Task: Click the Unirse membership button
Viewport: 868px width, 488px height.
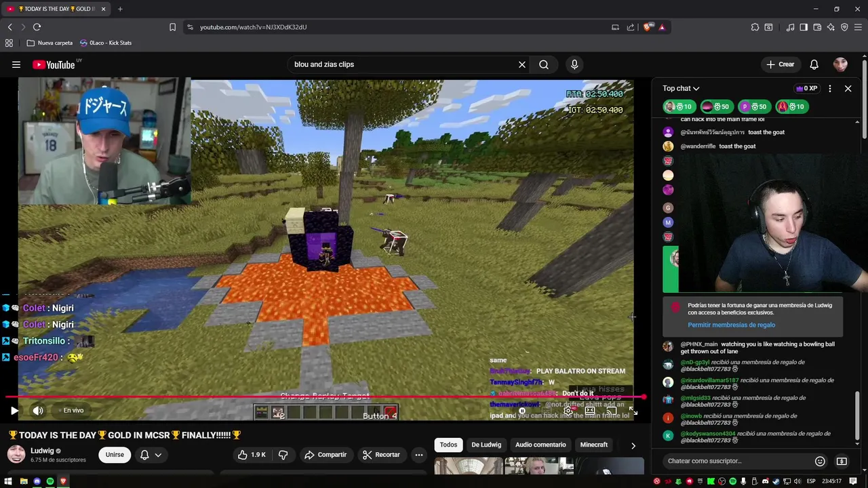Action: click(x=115, y=455)
